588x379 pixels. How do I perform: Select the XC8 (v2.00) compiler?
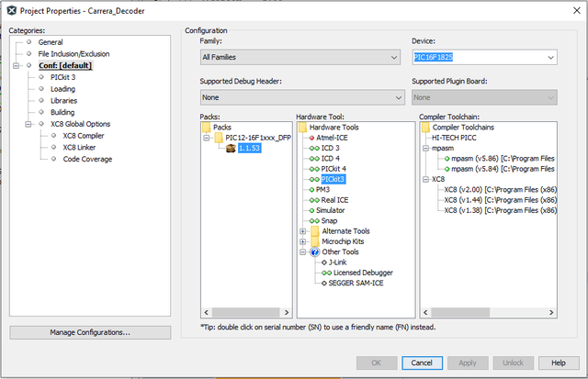pyautogui.click(x=500, y=189)
